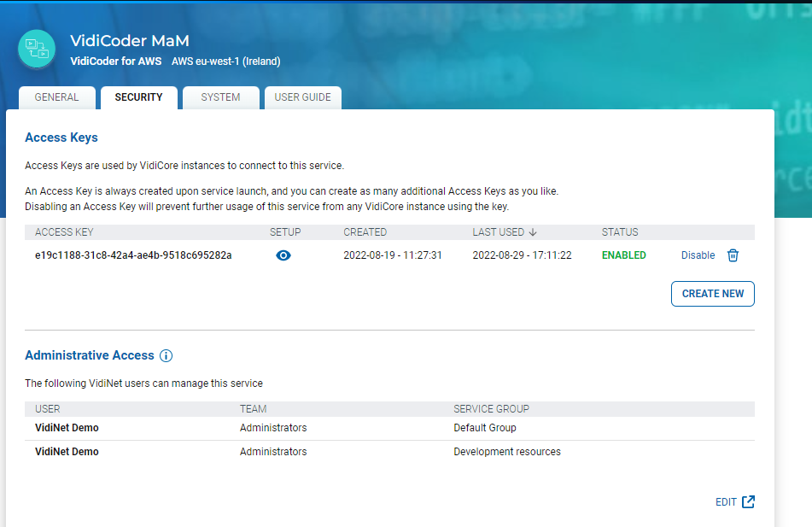This screenshot has height=527, width=812.
Task: Click the Administrative Access info icon
Action: coord(166,356)
